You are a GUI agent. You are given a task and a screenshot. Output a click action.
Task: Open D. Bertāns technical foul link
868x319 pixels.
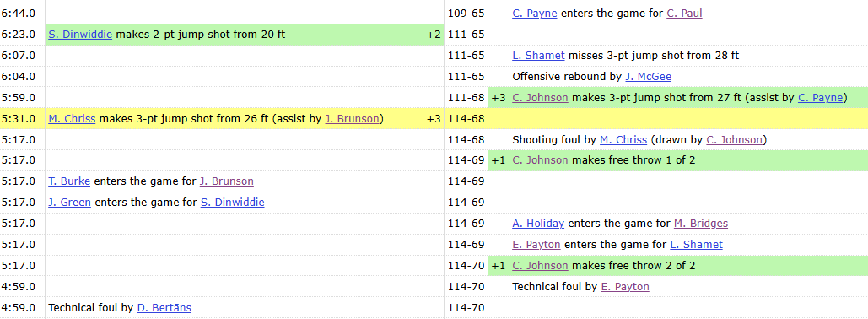pos(164,308)
